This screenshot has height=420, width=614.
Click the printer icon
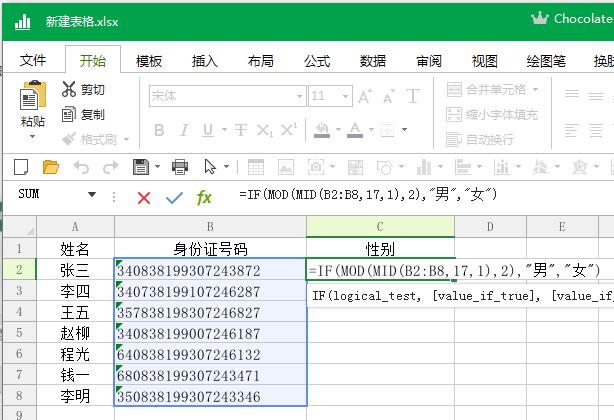click(180, 166)
